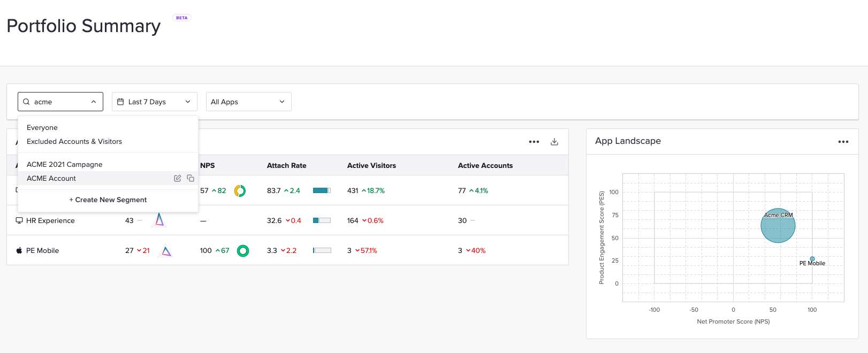Image resolution: width=868 pixels, height=353 pixels.
Task: Click the Portfolio Summary page title
Action: click(x=83, y=26)
